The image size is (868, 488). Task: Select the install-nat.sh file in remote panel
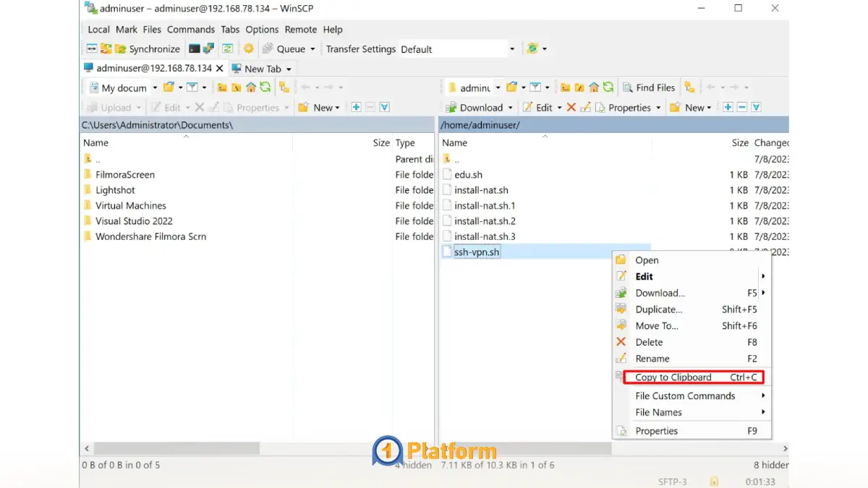pyautogui.click(x=481, y=190)
